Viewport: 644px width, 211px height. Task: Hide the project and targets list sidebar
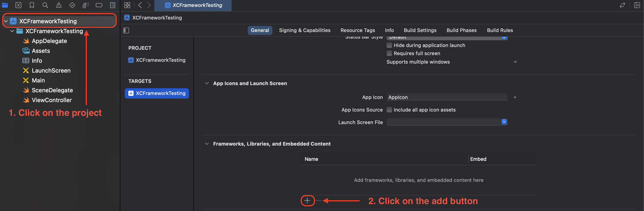[126, 30]
